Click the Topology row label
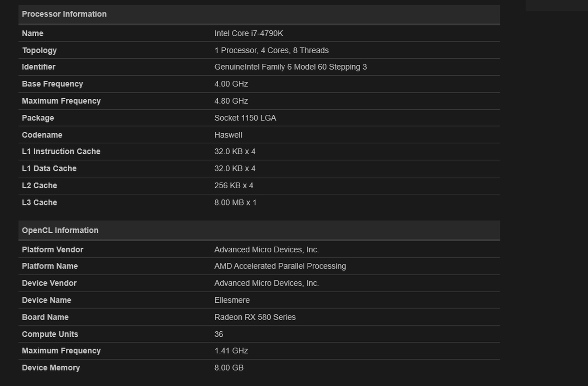 [39, 50]
